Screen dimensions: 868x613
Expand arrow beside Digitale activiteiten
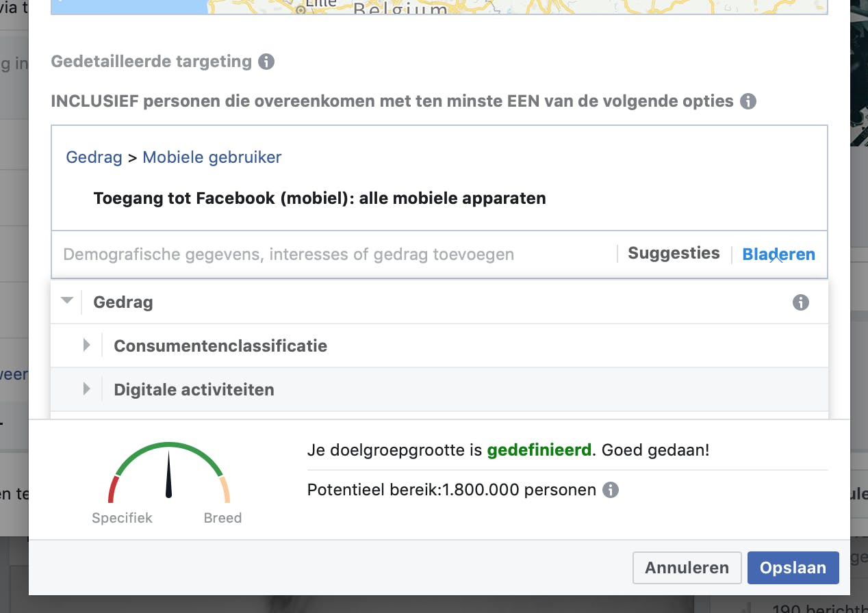(x=87, y=389)
